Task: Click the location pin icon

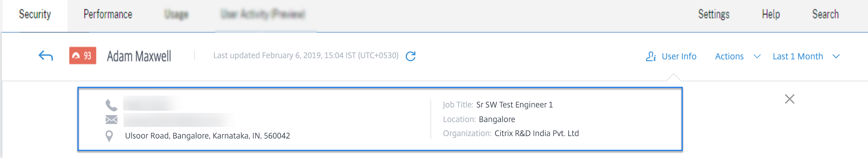Action: [109, 136]
